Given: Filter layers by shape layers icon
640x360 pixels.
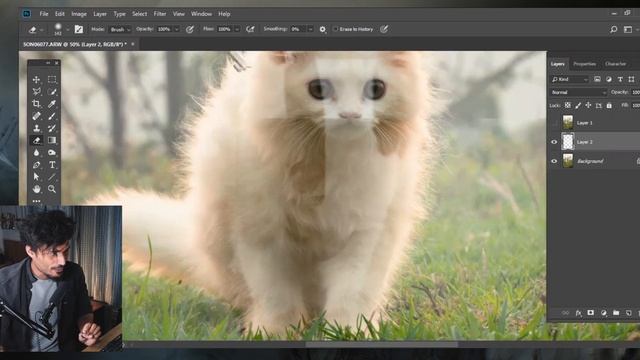Looking at the screenshot, I should pyautogui.click(x=631, y=79).
